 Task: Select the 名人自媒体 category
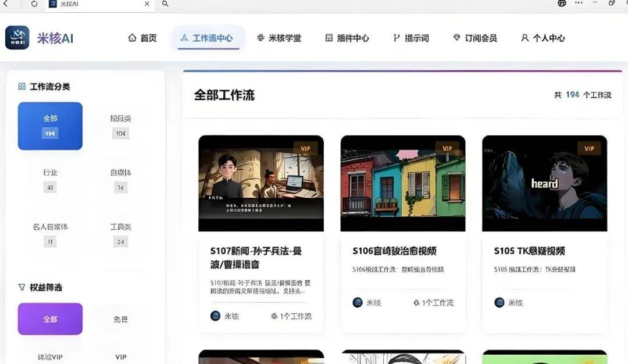point(50,234)
